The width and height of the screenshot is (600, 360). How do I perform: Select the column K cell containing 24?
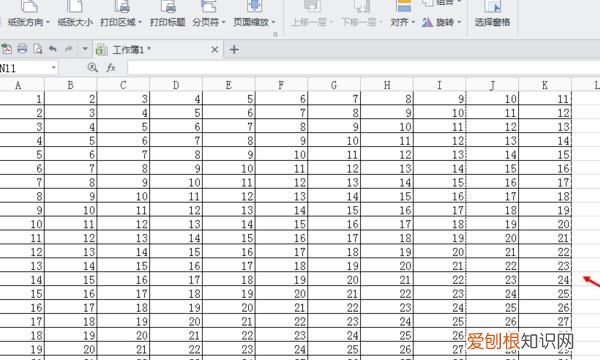(545, 280)
